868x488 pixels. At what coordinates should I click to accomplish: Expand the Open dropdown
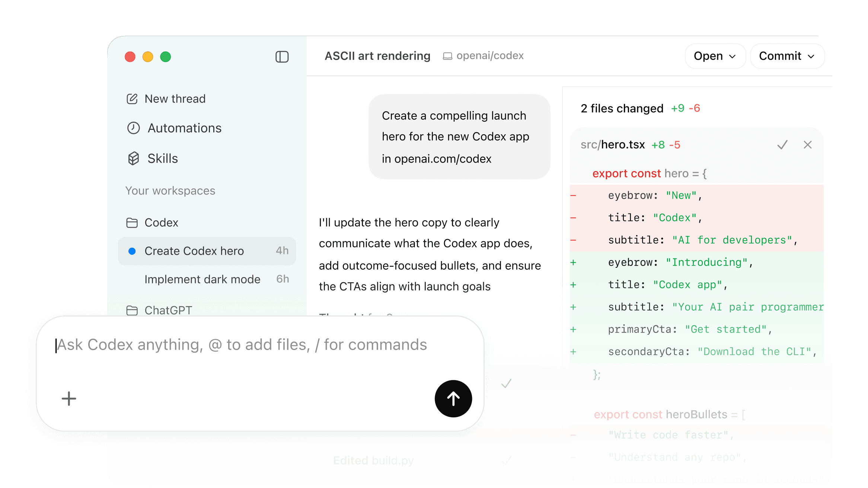[x=715, y=56]
